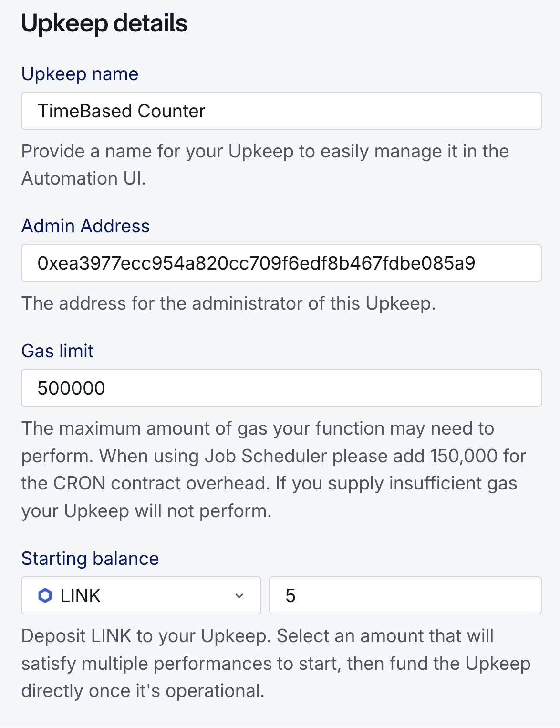Click the "Gas limit" field label
The image size is (560, 728).
pyautogui.click(x=58, y=351)
